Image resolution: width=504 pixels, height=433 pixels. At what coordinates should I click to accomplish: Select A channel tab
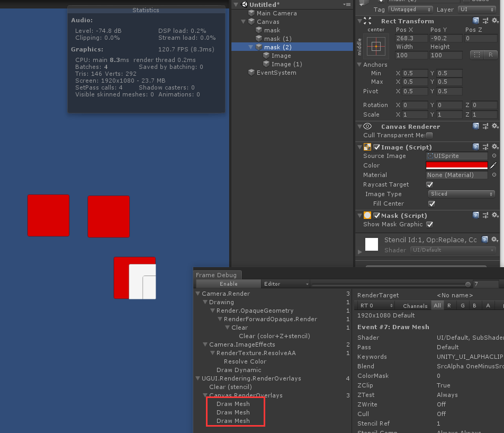(x=488, y=306)
